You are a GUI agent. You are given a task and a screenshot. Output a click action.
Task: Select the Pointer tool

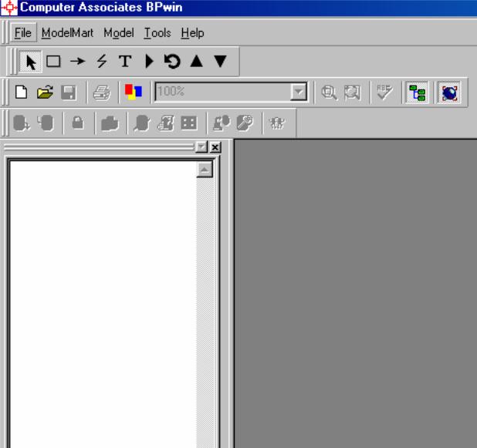30,62
